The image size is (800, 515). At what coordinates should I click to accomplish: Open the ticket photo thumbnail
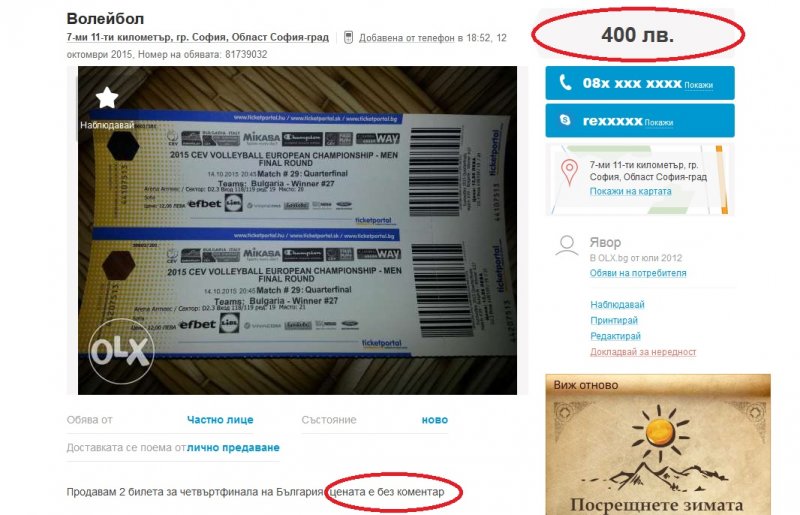click(297, 230)
